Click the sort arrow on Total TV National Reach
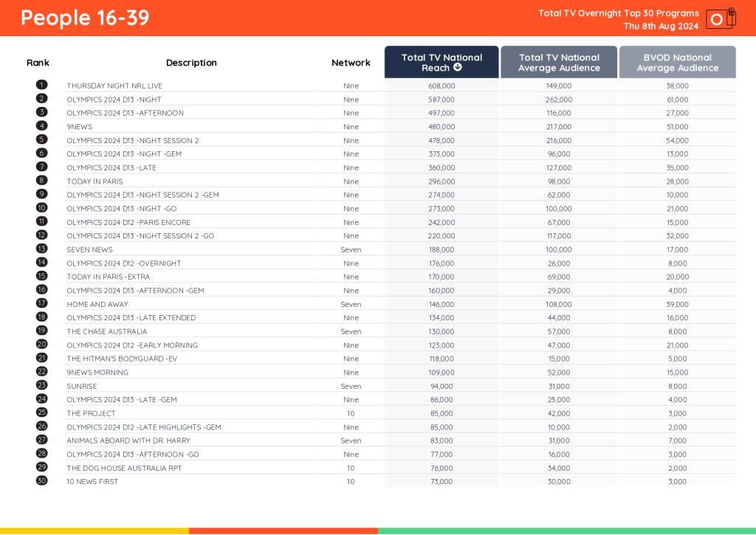756x535 pixels. 458,68
